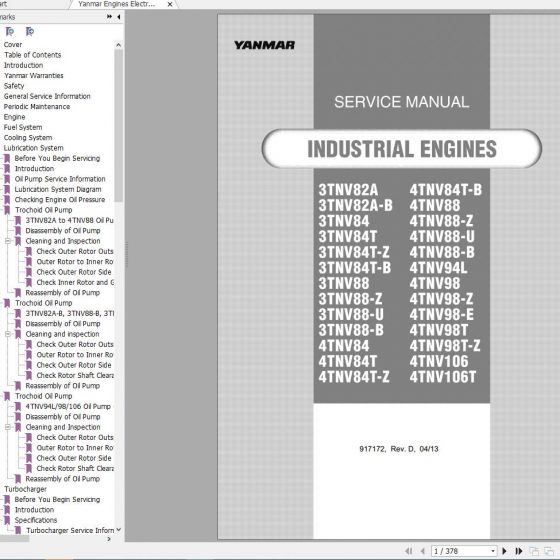The image size is (560, 560).
Task: Click bookmark icon for Checking Engine Oil Pressure
Action: (7, 200)
